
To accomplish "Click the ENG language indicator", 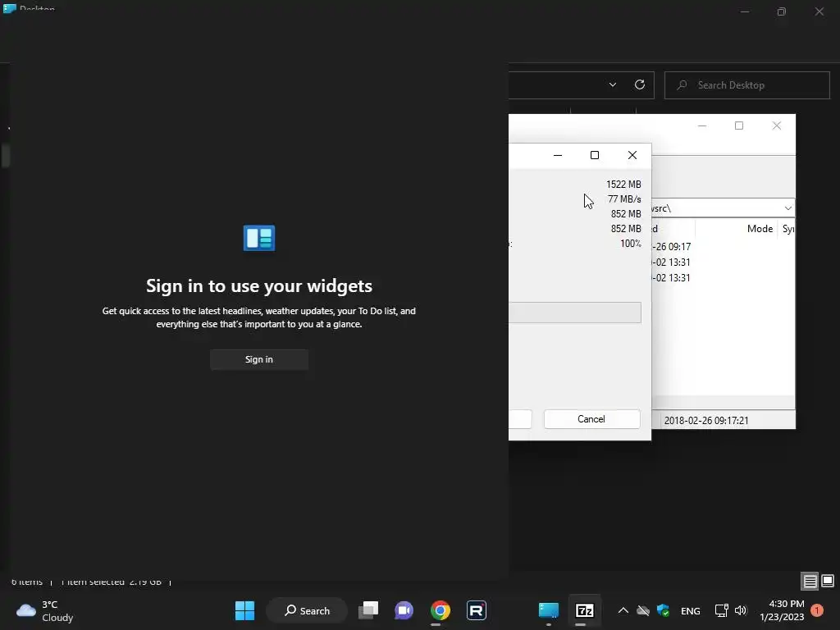I will (x=691, y=610).
